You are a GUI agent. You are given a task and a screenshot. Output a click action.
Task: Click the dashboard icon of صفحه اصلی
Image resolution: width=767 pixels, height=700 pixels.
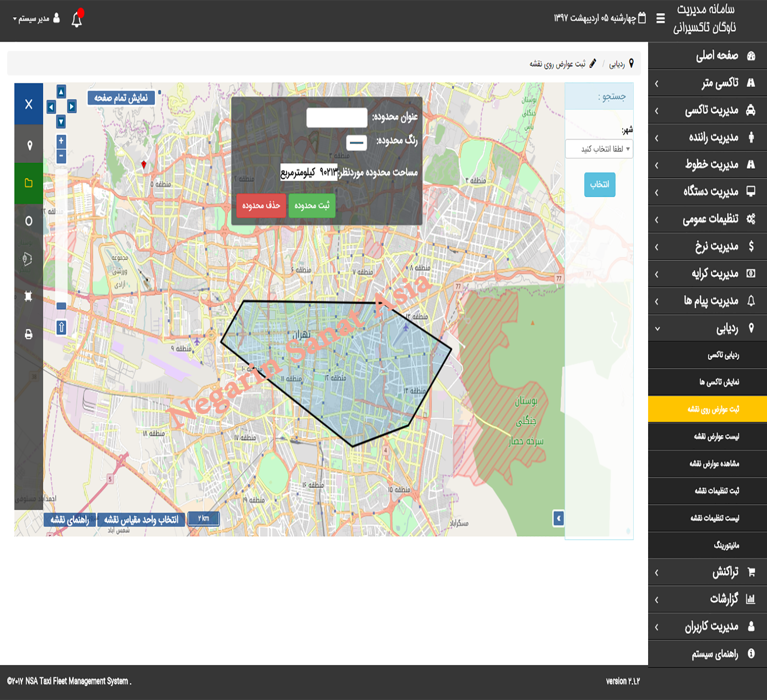(751, 56)
